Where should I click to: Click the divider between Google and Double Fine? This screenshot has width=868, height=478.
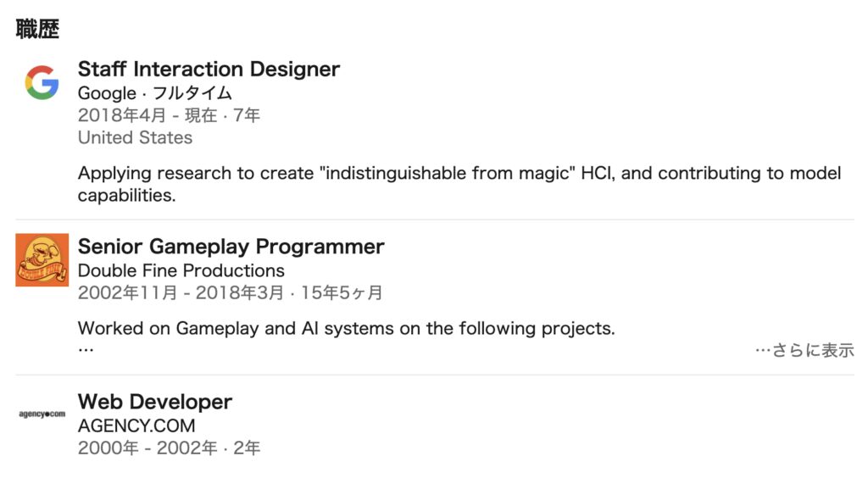(x=435, y=220)
